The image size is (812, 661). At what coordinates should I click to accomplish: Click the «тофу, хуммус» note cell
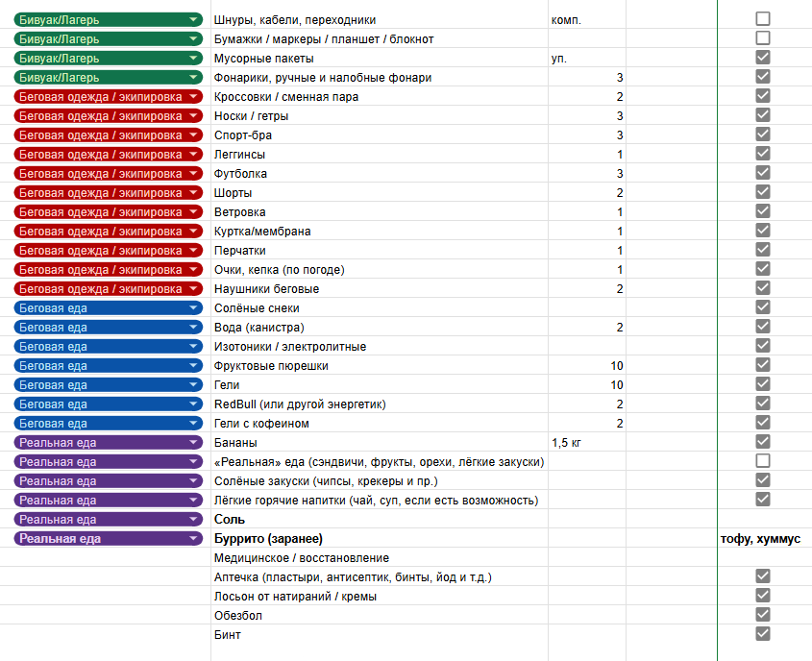[x=759, y=539]
